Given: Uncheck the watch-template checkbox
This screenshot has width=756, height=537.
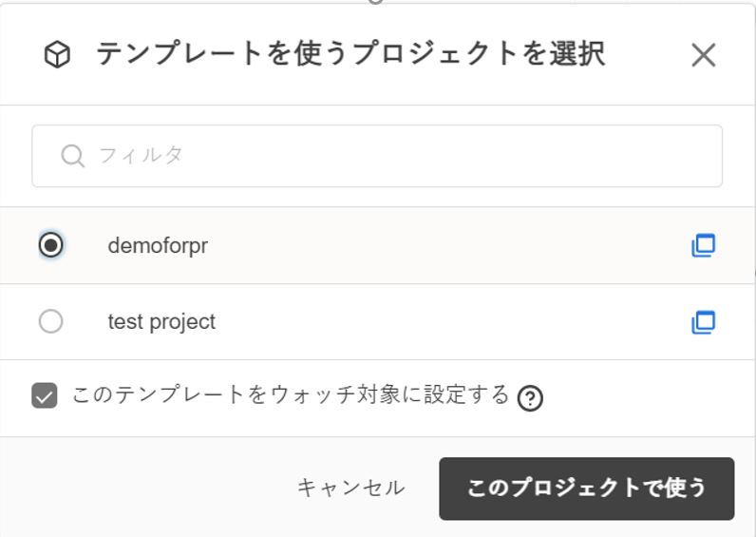Looking at the screenshot, I should pos(45,395).
